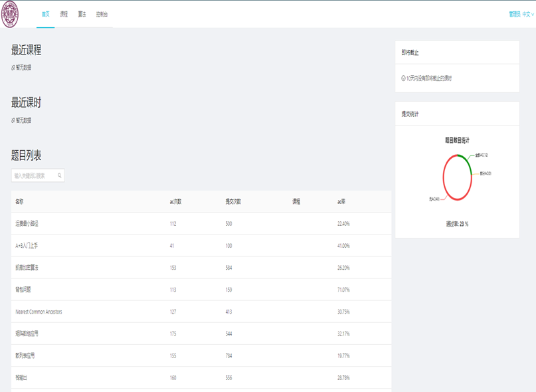Click the empty-data icon under 最近课程
This screenshot has height=392, width=536.
tap(13, 68)
